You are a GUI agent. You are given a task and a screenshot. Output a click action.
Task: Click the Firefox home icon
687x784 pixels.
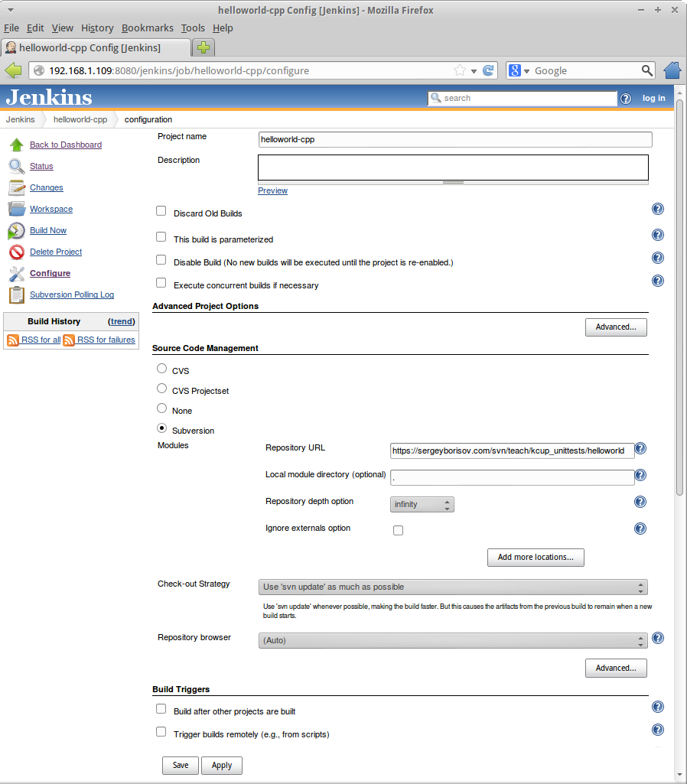pyautogui.click(x=672, y=70)
